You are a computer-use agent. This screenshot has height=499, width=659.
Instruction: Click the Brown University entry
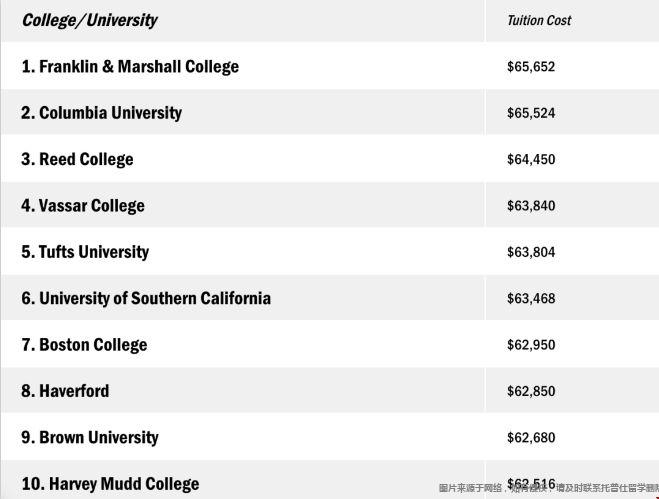(90, 437)
